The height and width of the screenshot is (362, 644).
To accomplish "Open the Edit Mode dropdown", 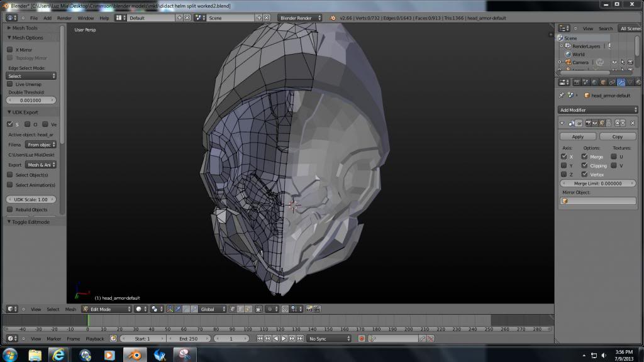I will click(106, 309).
